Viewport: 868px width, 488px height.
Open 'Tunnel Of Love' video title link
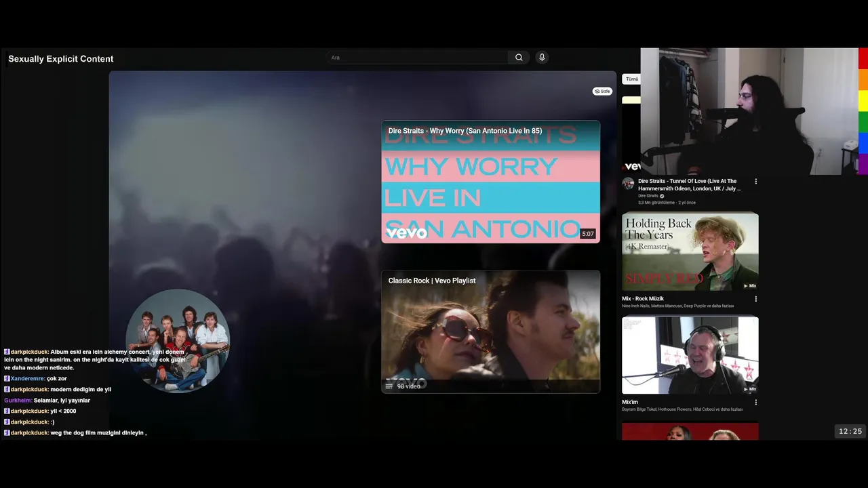point(689,184)
